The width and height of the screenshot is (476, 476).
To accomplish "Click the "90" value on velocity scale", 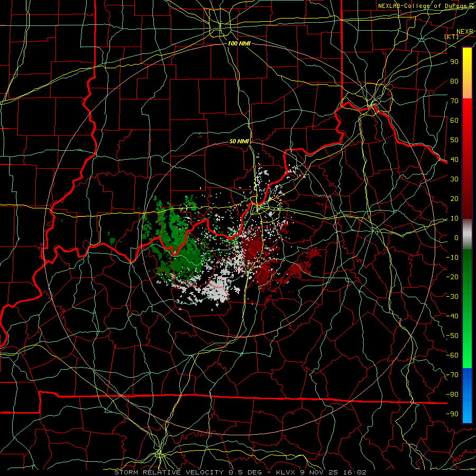I will click(x=454, y=62).
